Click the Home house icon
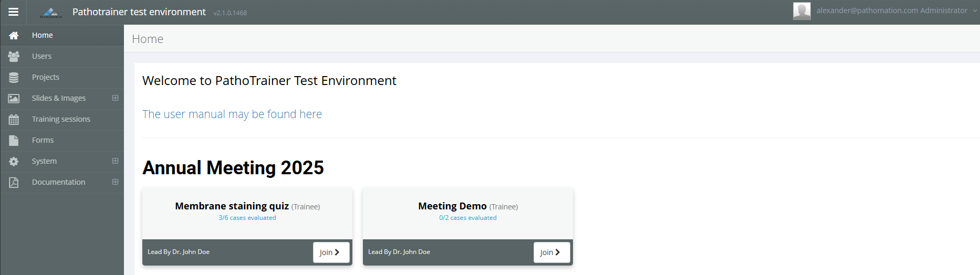This screenshot has width=980, height=275. coord(14,35)
